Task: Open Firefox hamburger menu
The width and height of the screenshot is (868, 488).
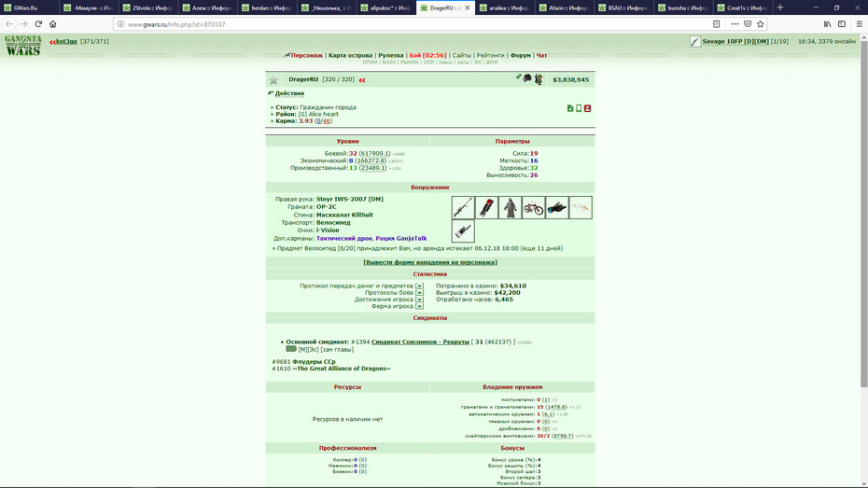Action: click(x=859, y=23)
